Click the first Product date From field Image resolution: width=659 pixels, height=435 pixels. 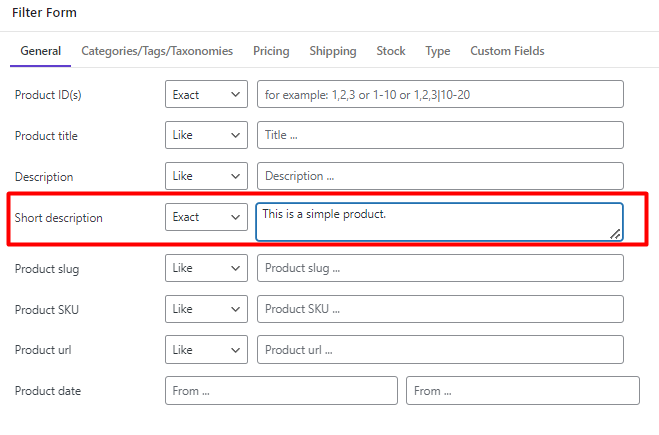tap(281, 390)
